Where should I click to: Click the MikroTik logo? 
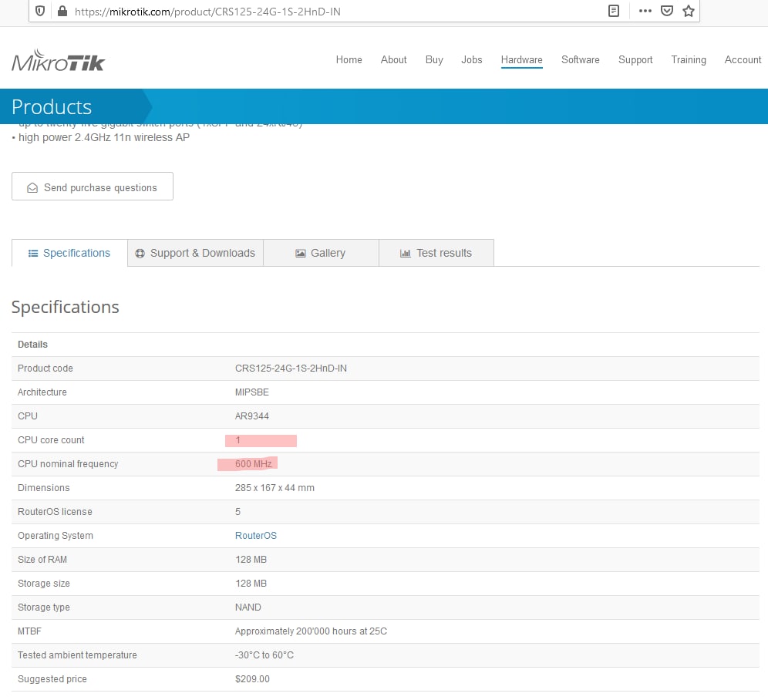[x=59, y=60]
